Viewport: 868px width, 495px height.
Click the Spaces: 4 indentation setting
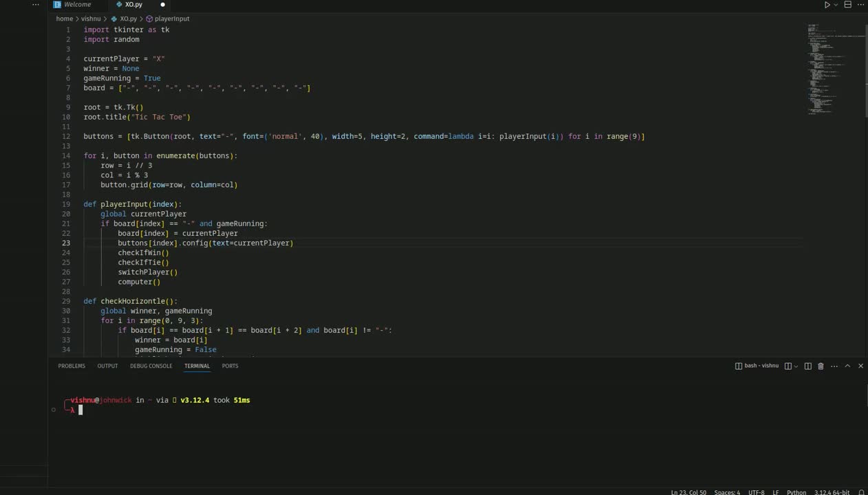point(727,492)
